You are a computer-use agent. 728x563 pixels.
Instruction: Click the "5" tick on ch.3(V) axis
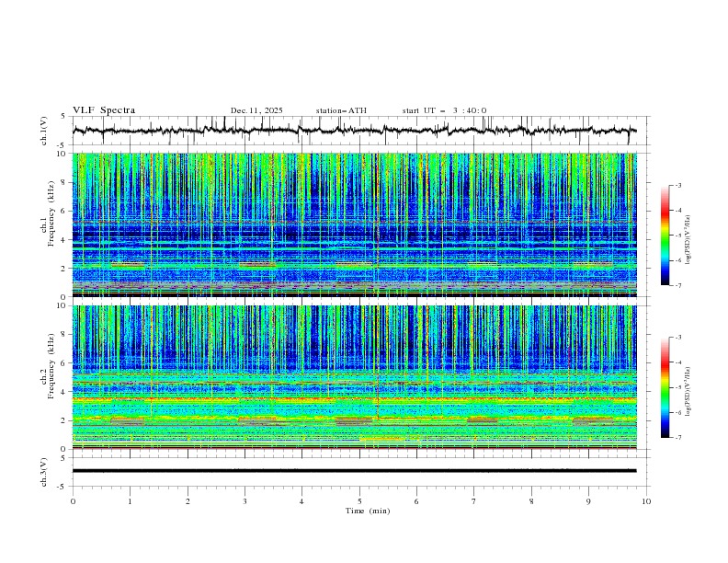point(64,458)
